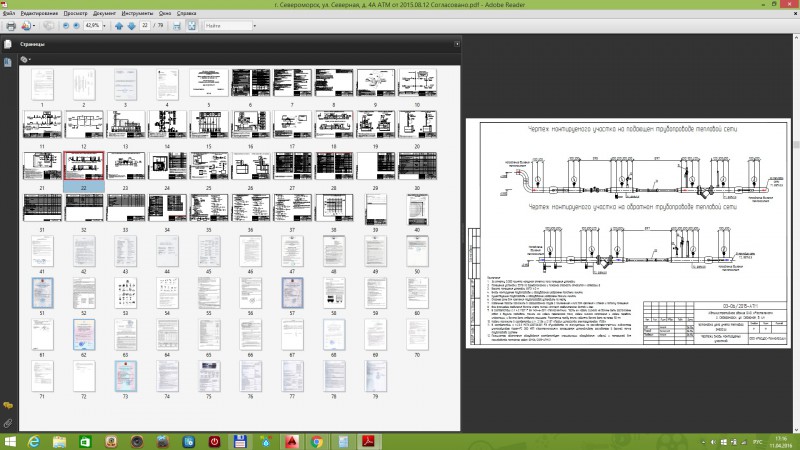Open Google Chrome from the taskbar
800x450 pixels.
(x=317, y=441)
